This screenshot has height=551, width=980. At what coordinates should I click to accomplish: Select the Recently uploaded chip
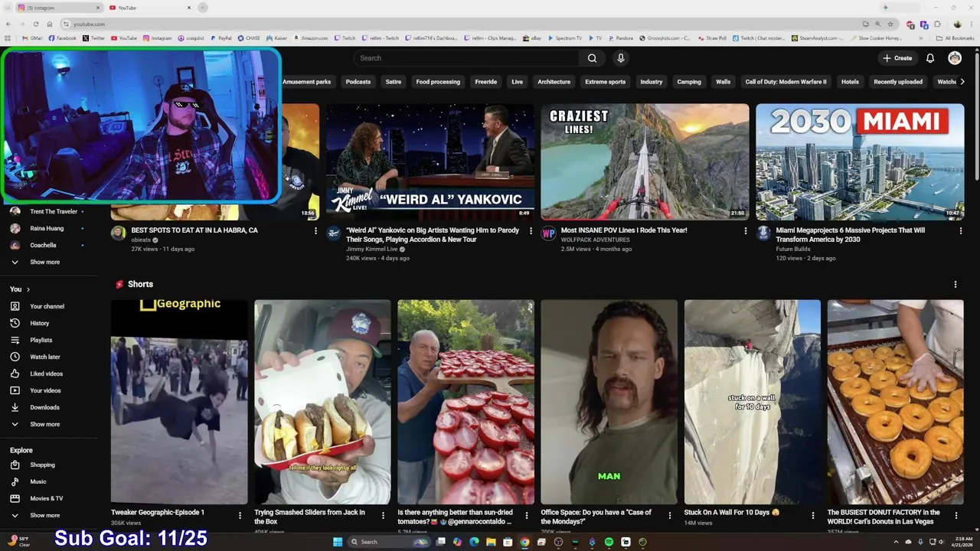pos(898,82)
